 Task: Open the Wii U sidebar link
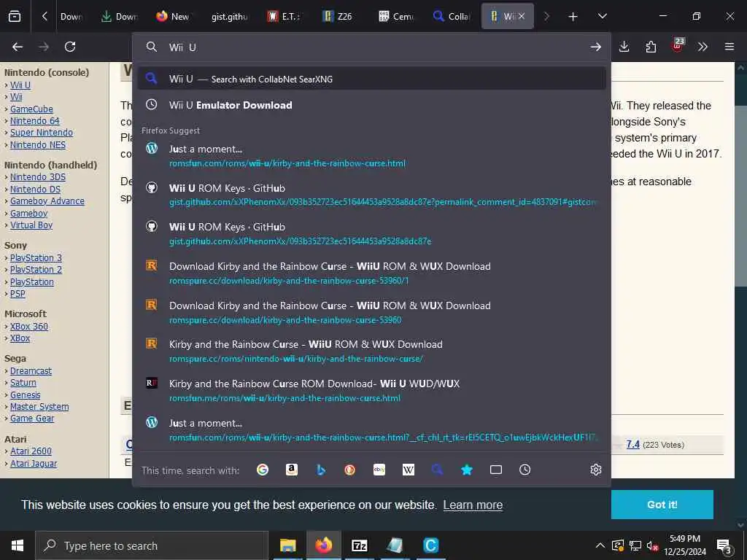tap(20, 85)
